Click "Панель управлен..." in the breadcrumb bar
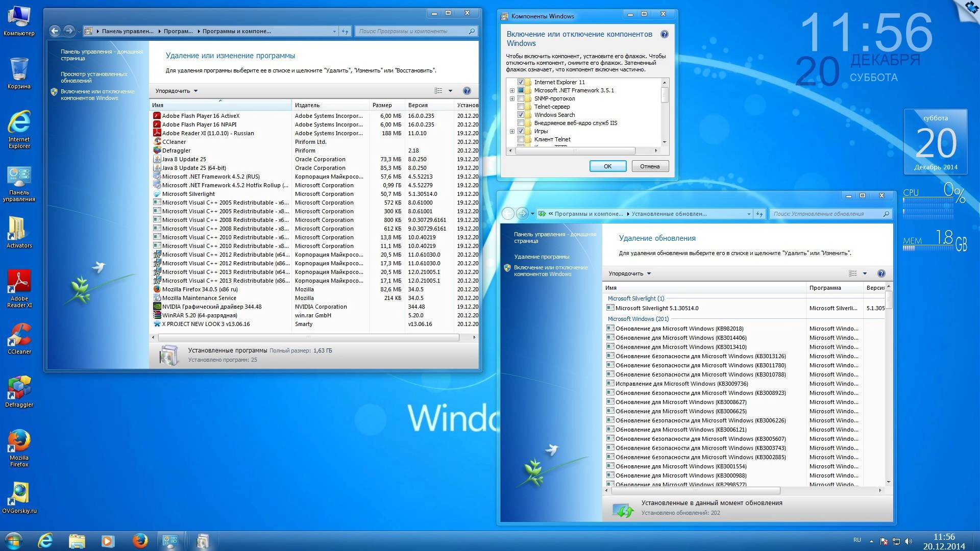980x551 pixels. coord(128,31)
